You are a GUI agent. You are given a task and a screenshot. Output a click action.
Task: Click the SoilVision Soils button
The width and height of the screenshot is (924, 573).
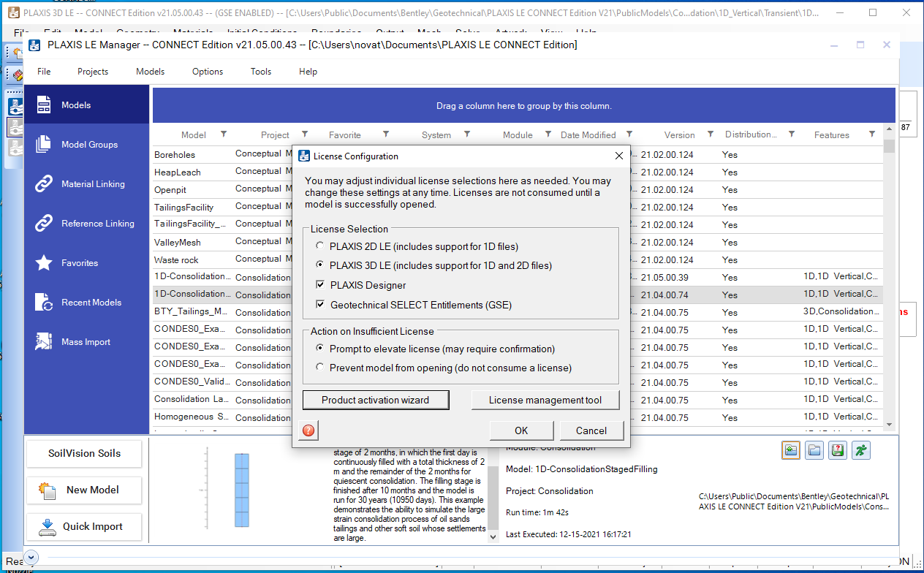84,453
